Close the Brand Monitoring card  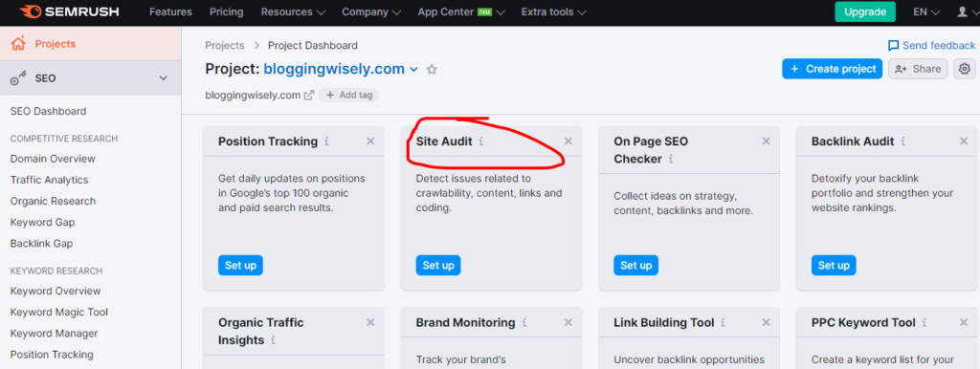coord(568,322)
